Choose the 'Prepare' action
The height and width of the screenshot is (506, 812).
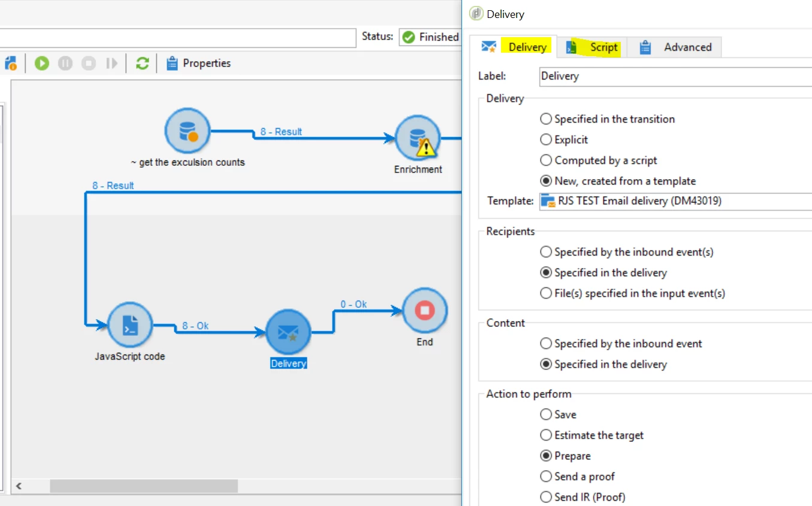click(x=565, y=456)
